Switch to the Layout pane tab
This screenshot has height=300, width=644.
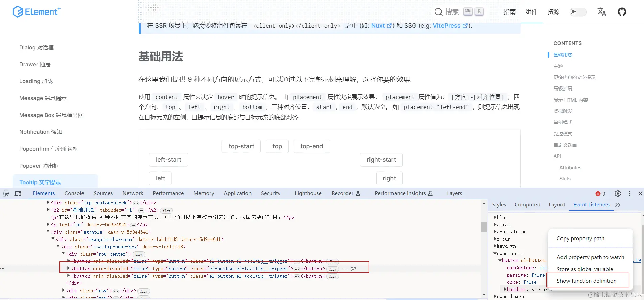tap(557, 205)
